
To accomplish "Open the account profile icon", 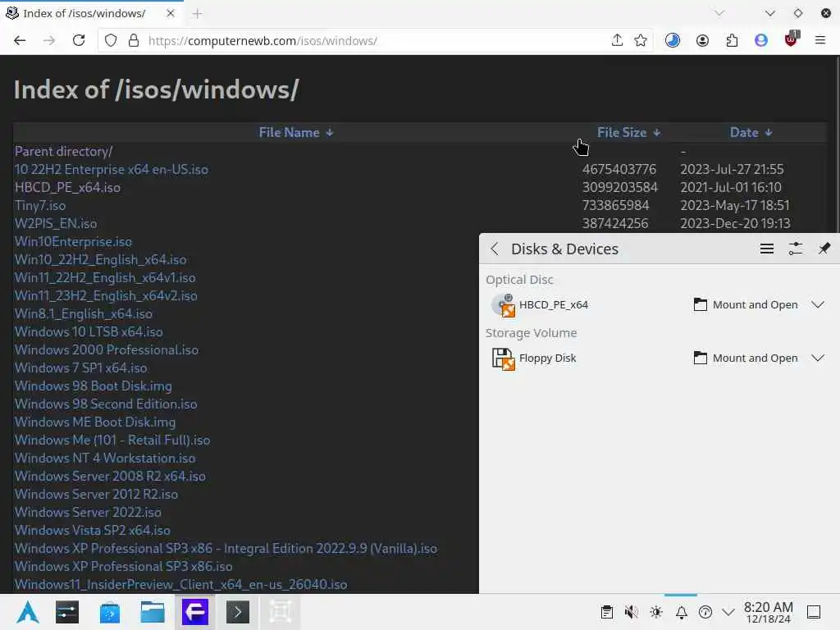I will 702,40.
